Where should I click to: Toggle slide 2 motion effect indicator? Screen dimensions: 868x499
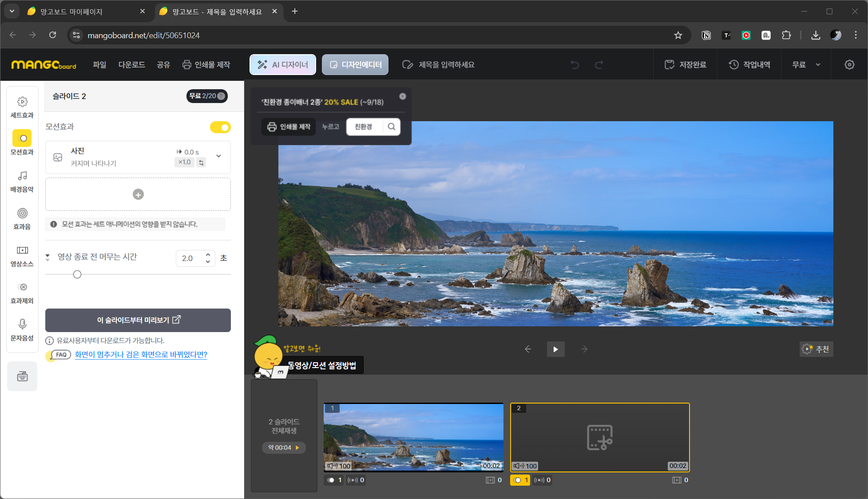point(520,480)
